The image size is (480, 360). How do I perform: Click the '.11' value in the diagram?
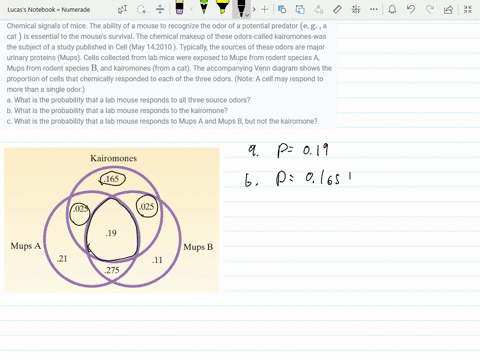coord(157,260)
